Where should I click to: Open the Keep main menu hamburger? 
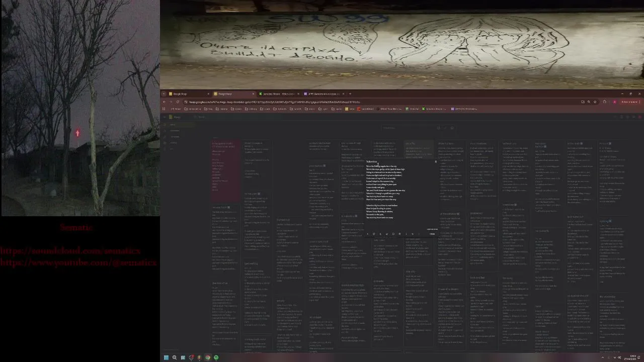click(x=165, y=117)
